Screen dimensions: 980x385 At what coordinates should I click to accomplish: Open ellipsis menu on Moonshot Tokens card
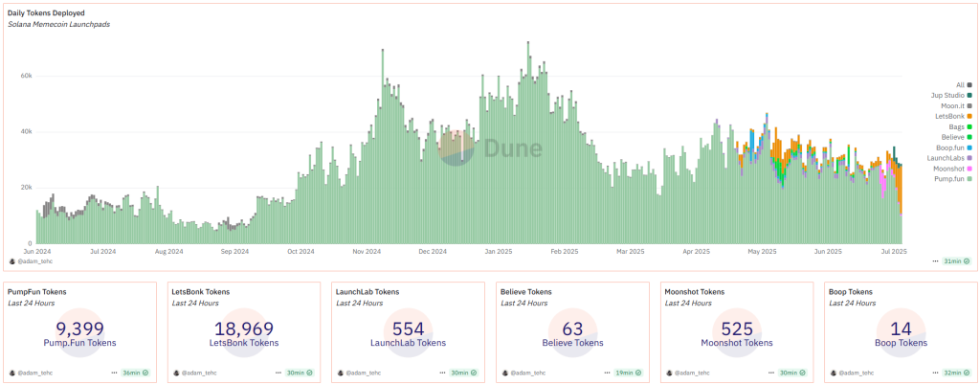click(x=771, y=372)
